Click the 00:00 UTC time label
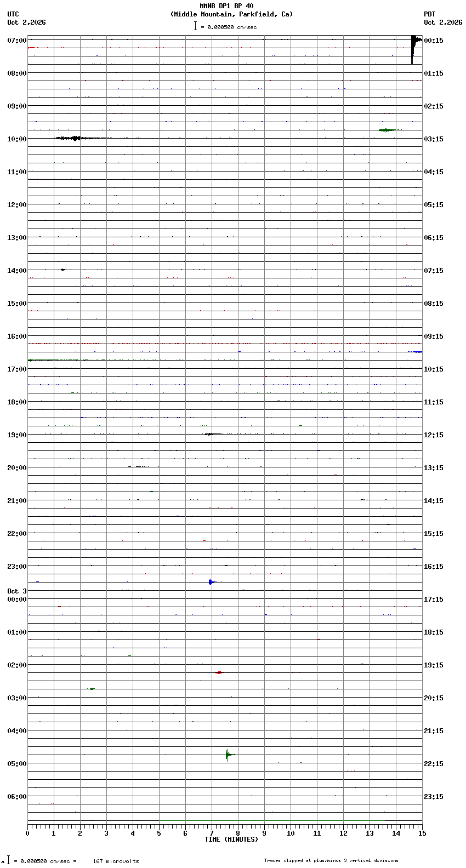Screen dimensions: 466x868 [x=17, y=599]
